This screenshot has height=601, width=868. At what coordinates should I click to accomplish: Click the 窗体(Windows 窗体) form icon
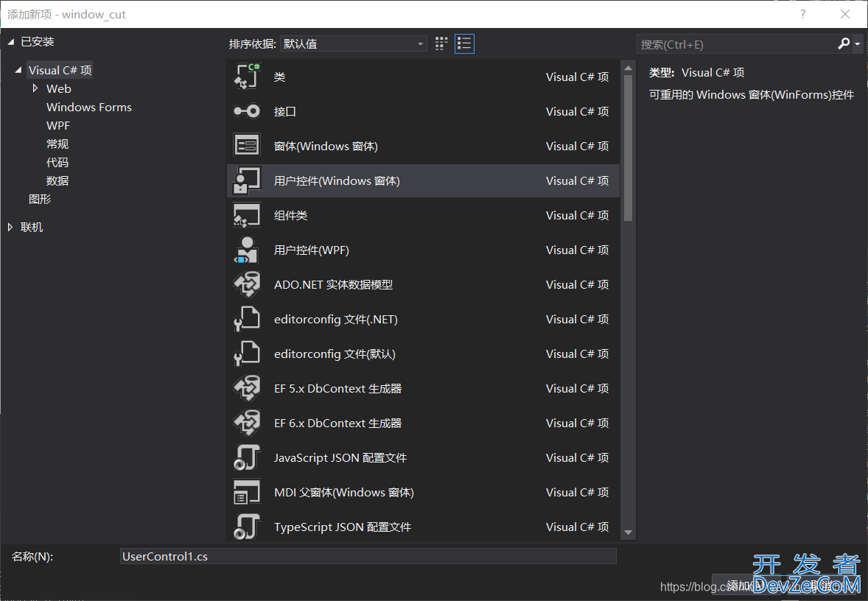(x=247, y=146)
